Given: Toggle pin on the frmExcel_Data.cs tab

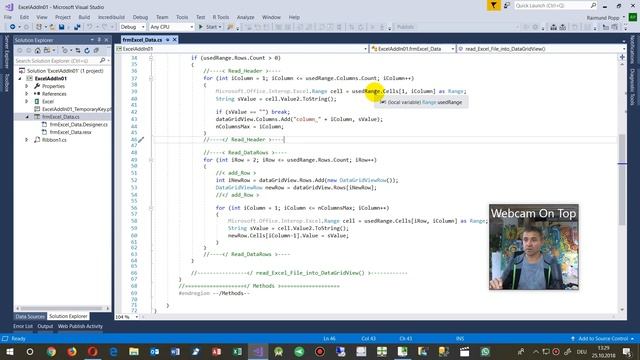Looking at the screenshot, I should click(x=168, y=40).
